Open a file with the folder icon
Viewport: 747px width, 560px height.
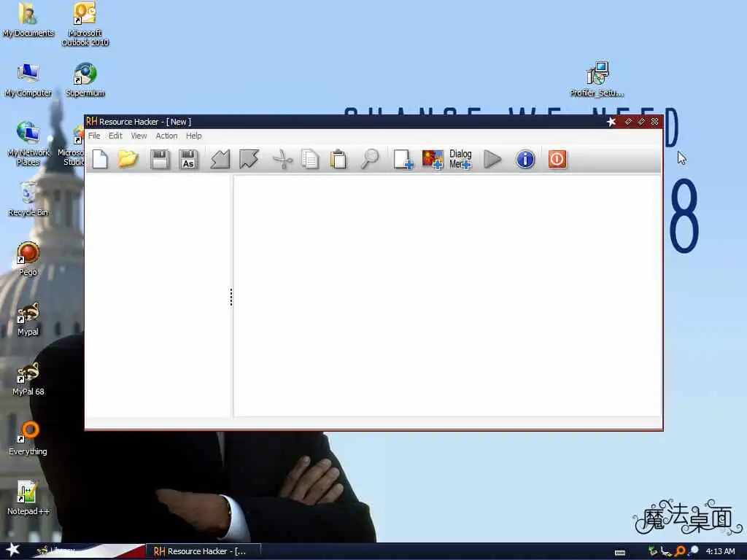pyautogui.click(x=128, y=159)
